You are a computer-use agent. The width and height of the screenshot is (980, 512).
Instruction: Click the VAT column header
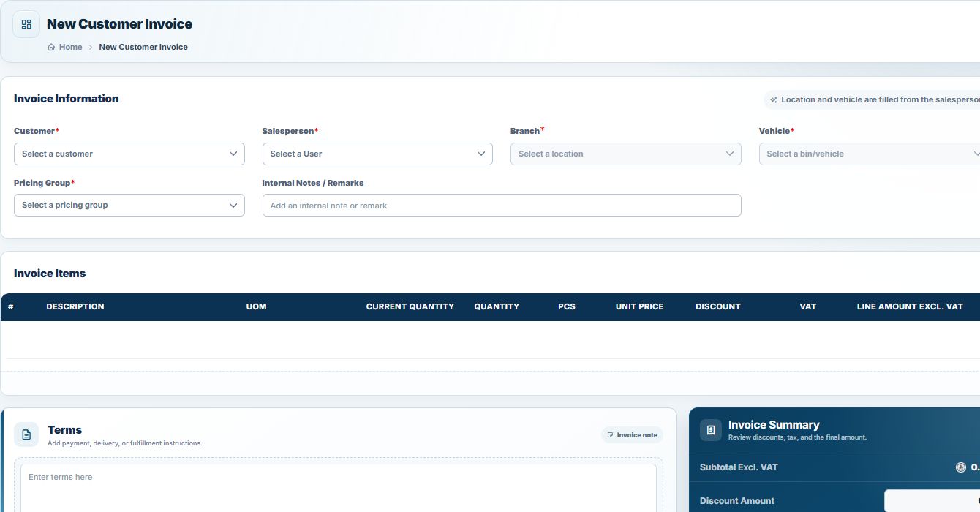coord(808,306)
